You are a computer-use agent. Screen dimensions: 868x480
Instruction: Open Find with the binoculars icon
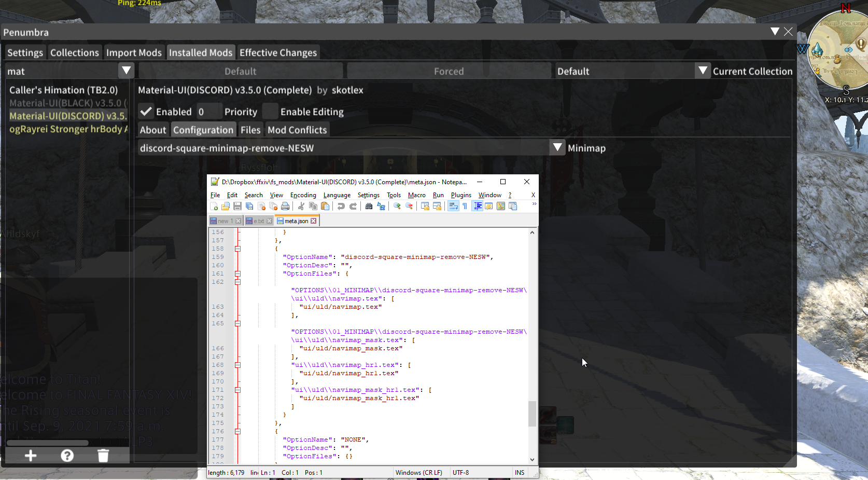[x=369, y=206]
